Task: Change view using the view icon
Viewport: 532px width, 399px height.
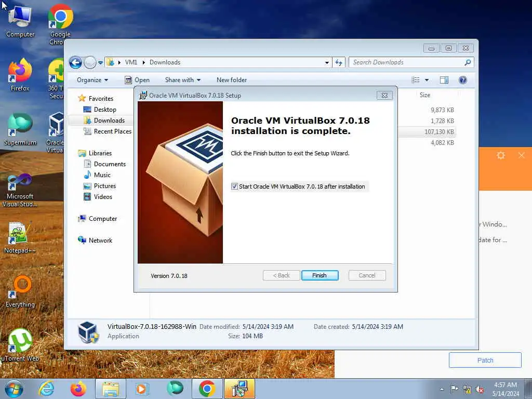Action: (415, 80)
